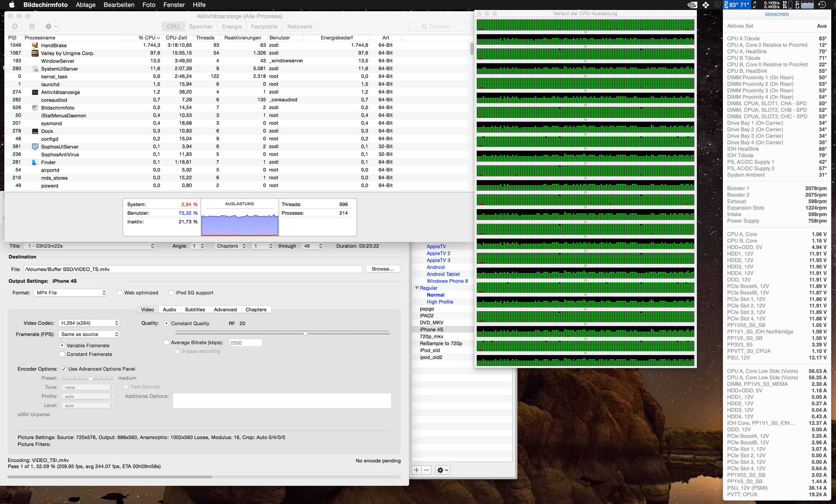Click the search magnifier in Suchen field
This screenshot has width=836, height=504.
[x=424, y=26]
